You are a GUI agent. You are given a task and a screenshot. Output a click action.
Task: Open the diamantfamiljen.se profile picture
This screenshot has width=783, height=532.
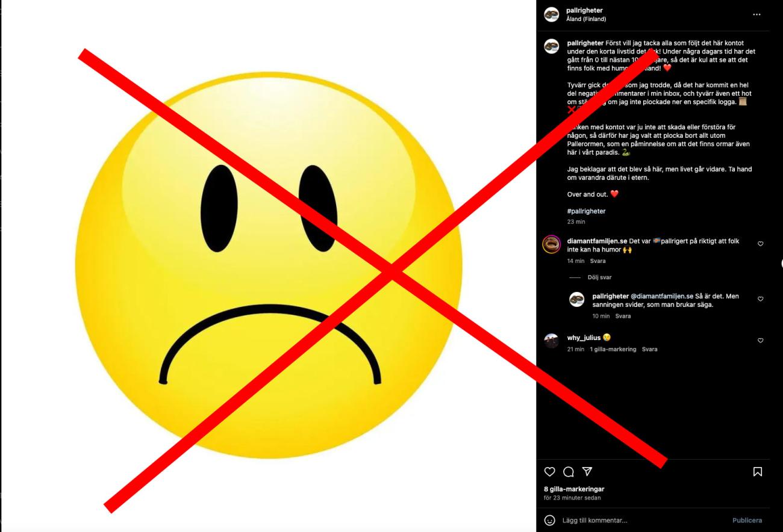(551, 244)
